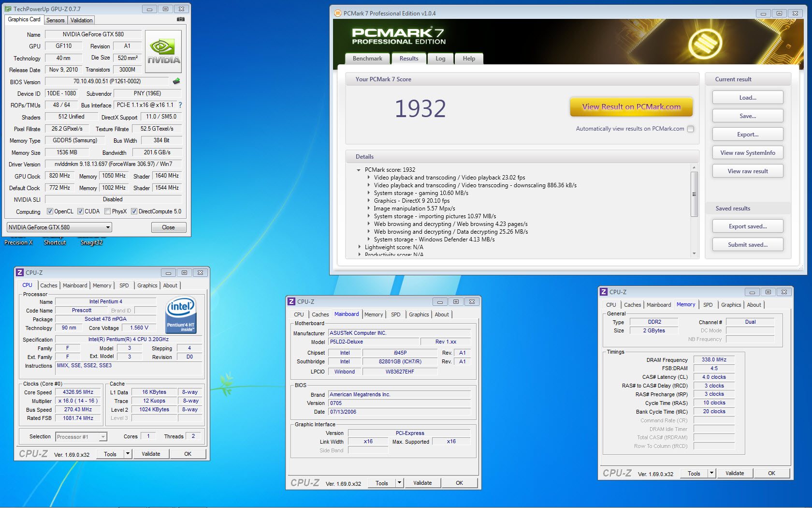Click details scrollbar down arrow
This screenshot has height=508, width=812.
(x=694, y=254)
